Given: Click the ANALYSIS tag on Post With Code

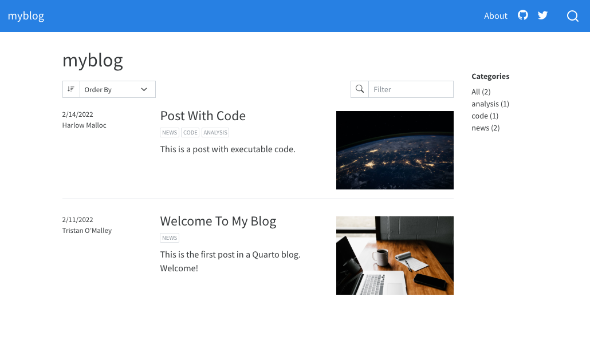Looking at the screenshot, I should coord(215,132).
